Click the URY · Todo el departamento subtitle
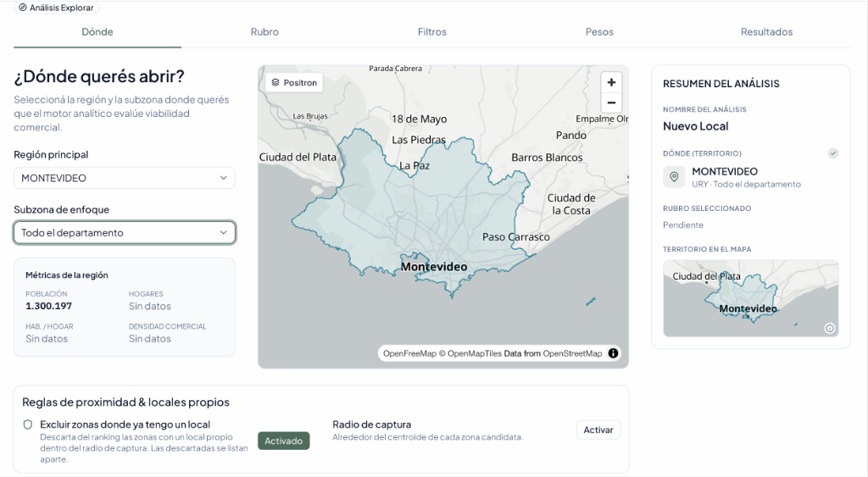This screenshot has width=868, height=477. (746, 184)
